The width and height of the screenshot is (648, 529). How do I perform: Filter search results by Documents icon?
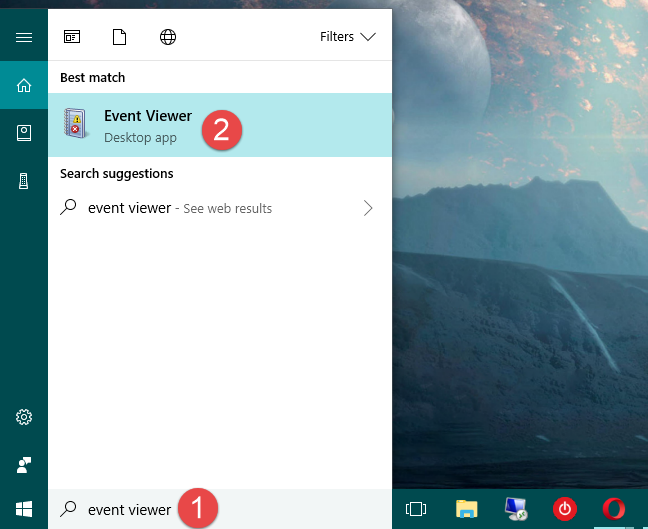click(119, 37)
